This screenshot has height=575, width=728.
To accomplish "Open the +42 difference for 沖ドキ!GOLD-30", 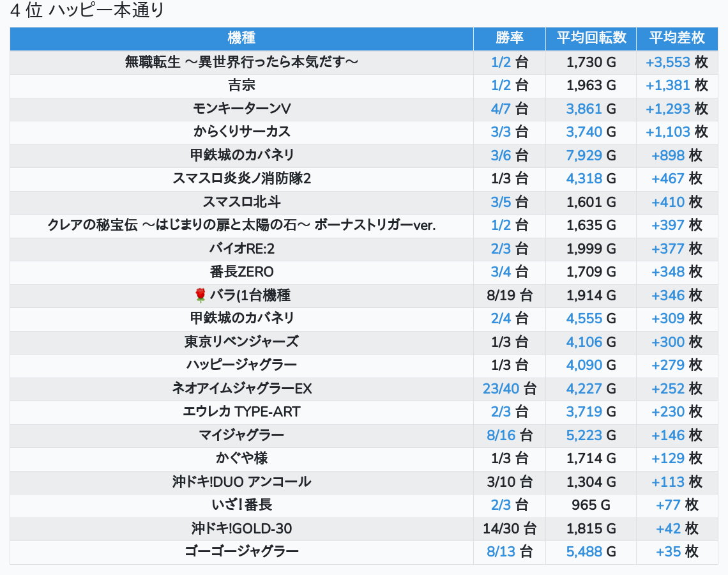I will pyautogui.click(x=668, y=528).
